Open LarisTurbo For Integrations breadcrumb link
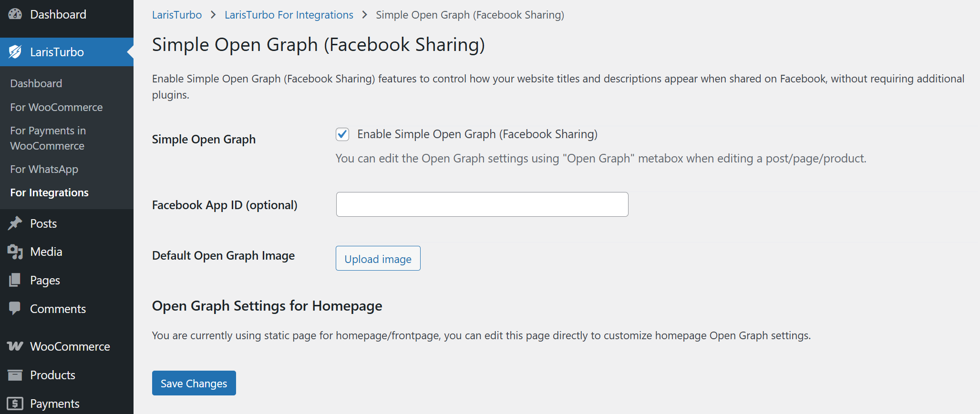This screenshot has height=414, width=980. [289, 15]
